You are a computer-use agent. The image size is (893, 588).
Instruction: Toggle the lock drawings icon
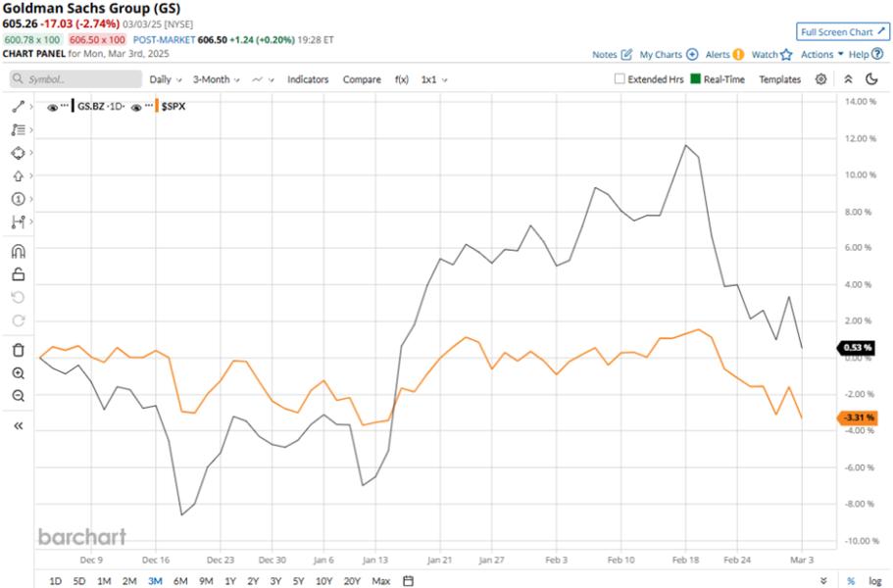click(x=19, y=274)
